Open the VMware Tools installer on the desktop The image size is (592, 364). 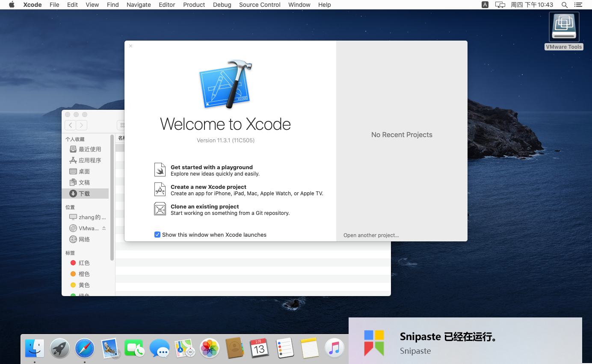click(564, 26)
